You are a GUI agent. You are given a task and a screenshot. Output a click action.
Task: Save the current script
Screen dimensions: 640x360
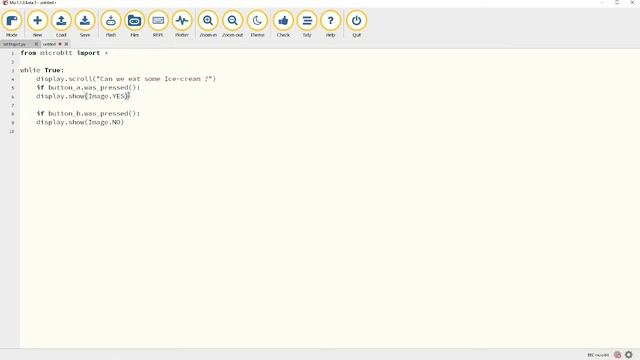pos(85,24)
